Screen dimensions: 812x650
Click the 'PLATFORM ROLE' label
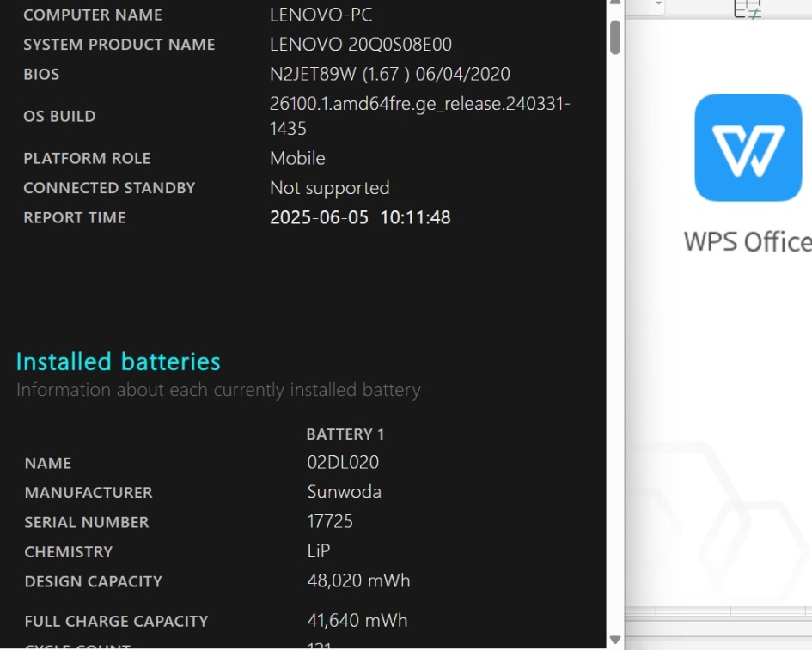(87, 158)
